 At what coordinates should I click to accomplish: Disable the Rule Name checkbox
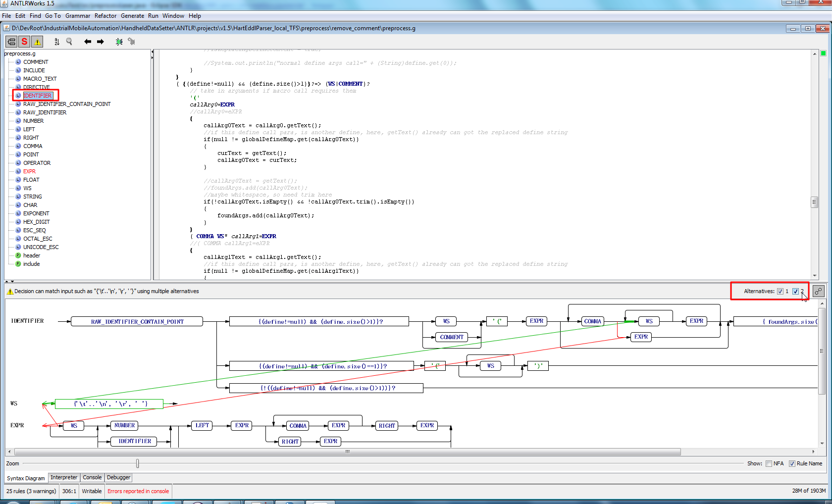tap(792, 463)
